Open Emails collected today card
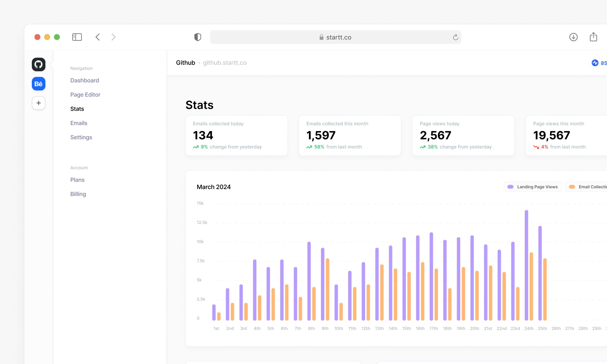607x364 pixels. tap(236, 135)
